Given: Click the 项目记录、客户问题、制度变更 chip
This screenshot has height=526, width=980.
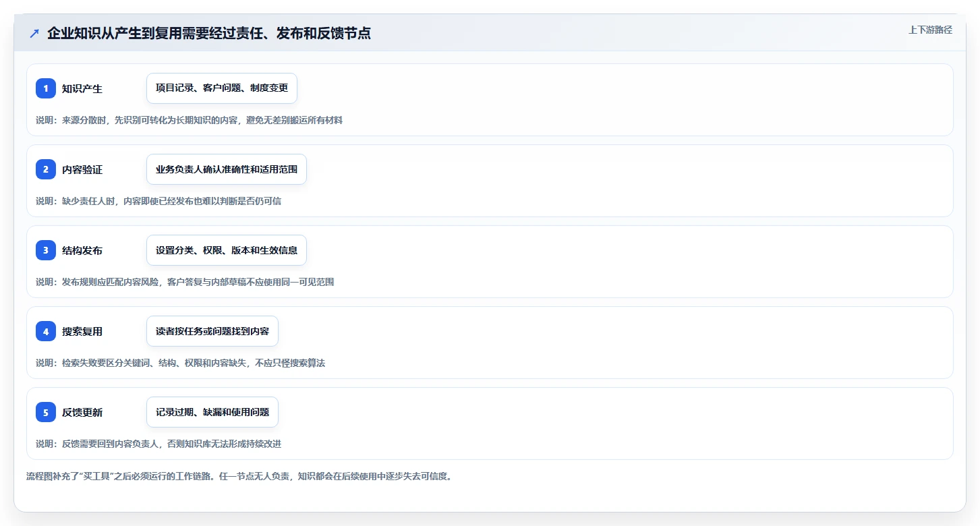Looking at the screenshot, I should 222,88.
